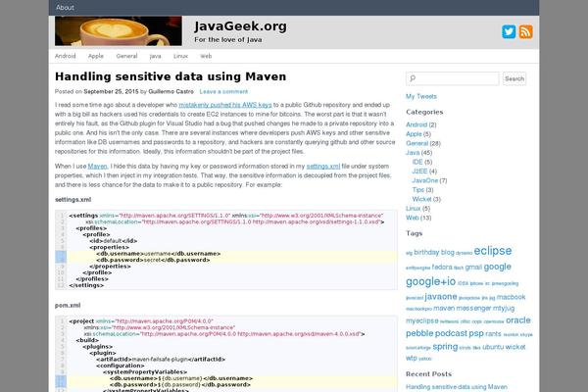Open the Maven link in article text

pyautogui.click(x=97, y=167)
